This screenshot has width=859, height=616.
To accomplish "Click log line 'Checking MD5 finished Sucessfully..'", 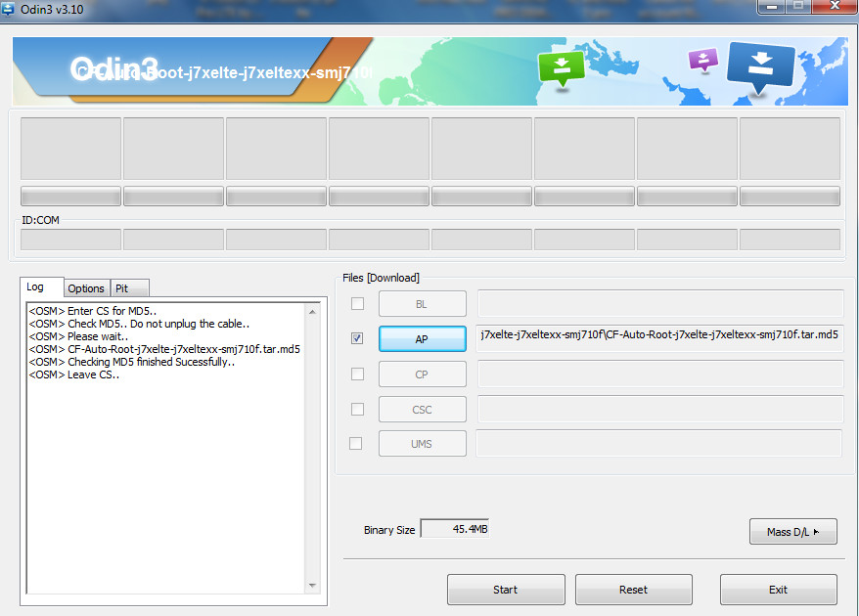I will click(x=132, y=362).
